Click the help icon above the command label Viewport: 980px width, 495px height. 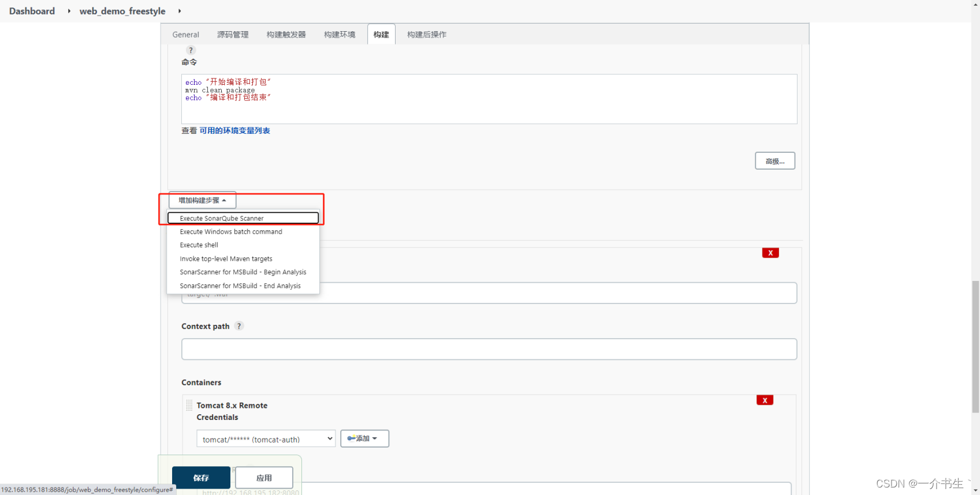[191, 50]
